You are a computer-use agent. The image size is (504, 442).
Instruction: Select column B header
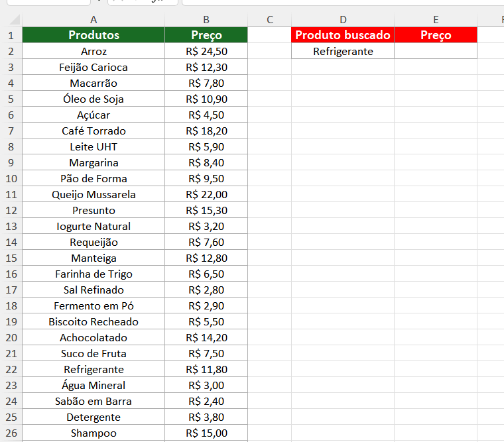coord(206,20)
